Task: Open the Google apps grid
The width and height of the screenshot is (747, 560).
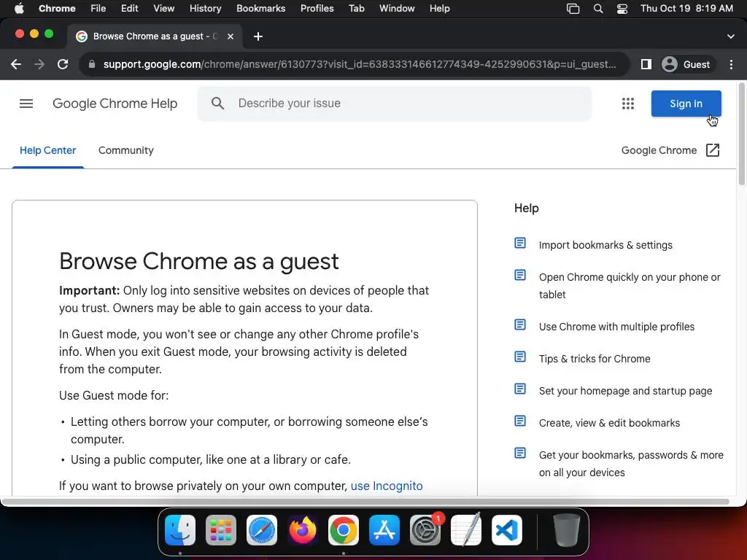Action: [628, 104]
